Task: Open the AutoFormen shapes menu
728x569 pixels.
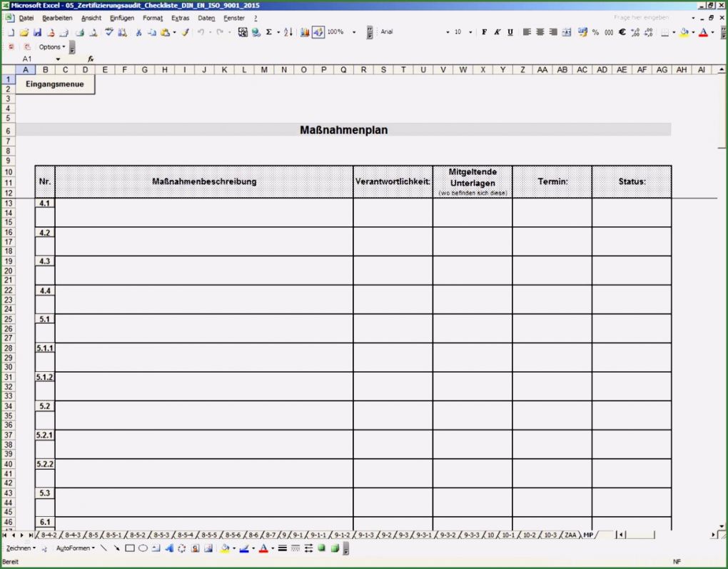Action: [x=74, y=548]
